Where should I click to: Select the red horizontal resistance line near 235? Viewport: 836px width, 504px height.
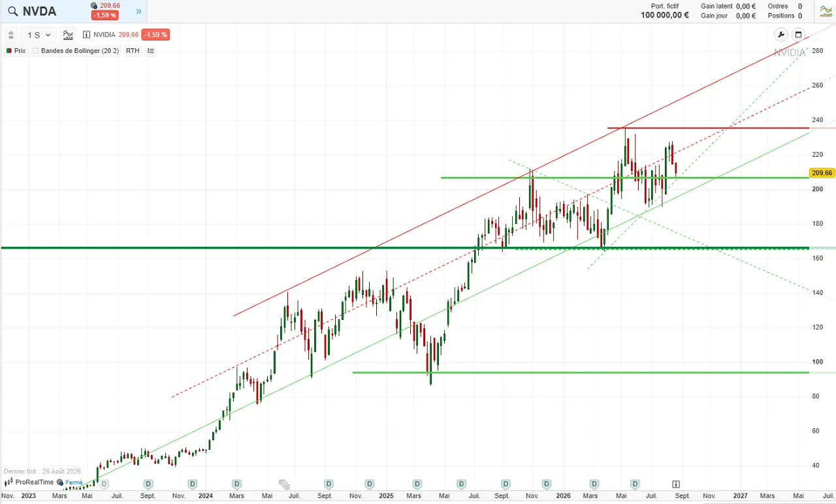[708, 128]
